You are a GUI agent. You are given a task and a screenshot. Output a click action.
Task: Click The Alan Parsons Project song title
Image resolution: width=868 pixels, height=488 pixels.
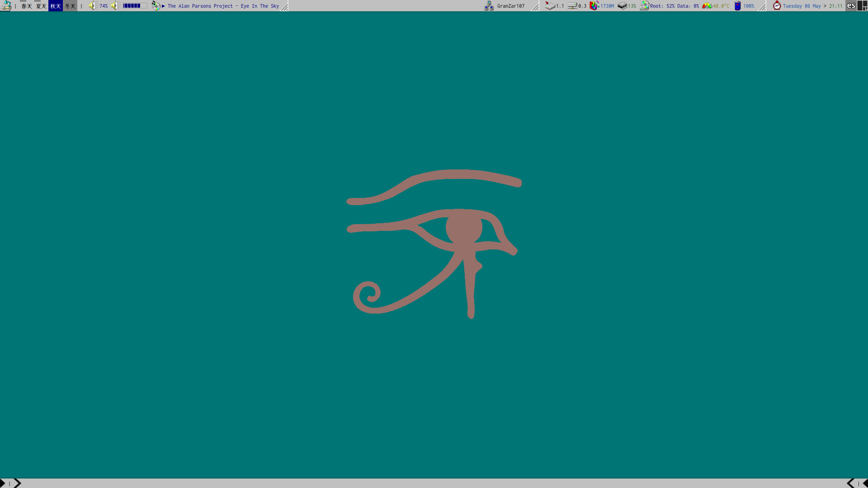pyautogui.click(x=223, y=6)
